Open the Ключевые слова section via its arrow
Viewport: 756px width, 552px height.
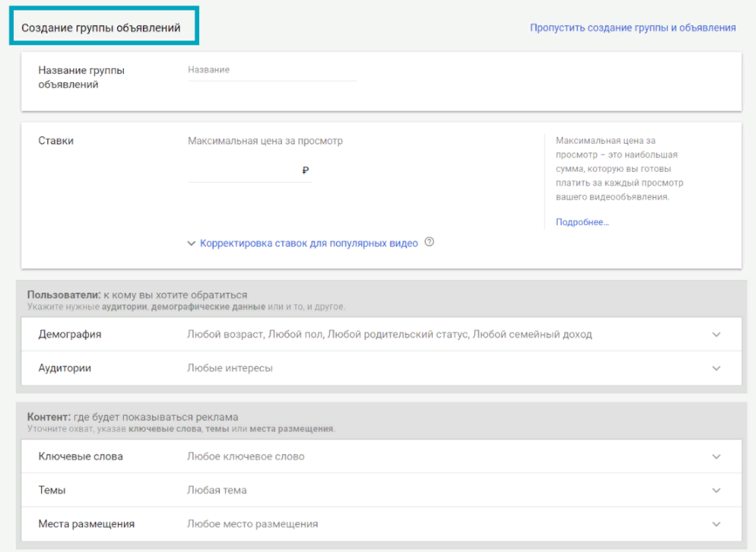tap(716, 457)
